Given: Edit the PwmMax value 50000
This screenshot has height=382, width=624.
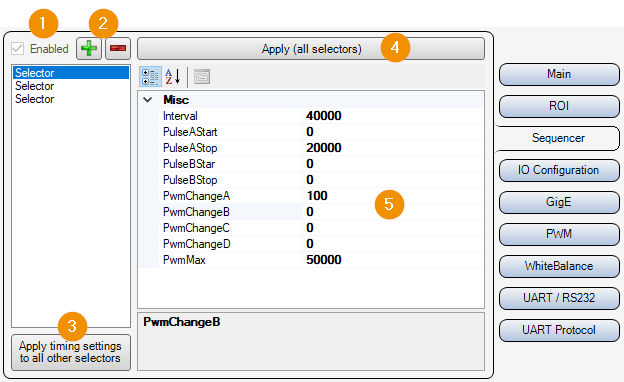Looking at the screenshot, I should coord(393,260).
